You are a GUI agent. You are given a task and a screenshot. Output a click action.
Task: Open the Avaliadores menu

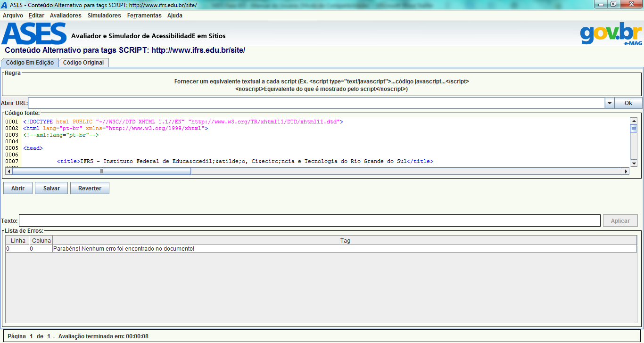pos(66,16)
